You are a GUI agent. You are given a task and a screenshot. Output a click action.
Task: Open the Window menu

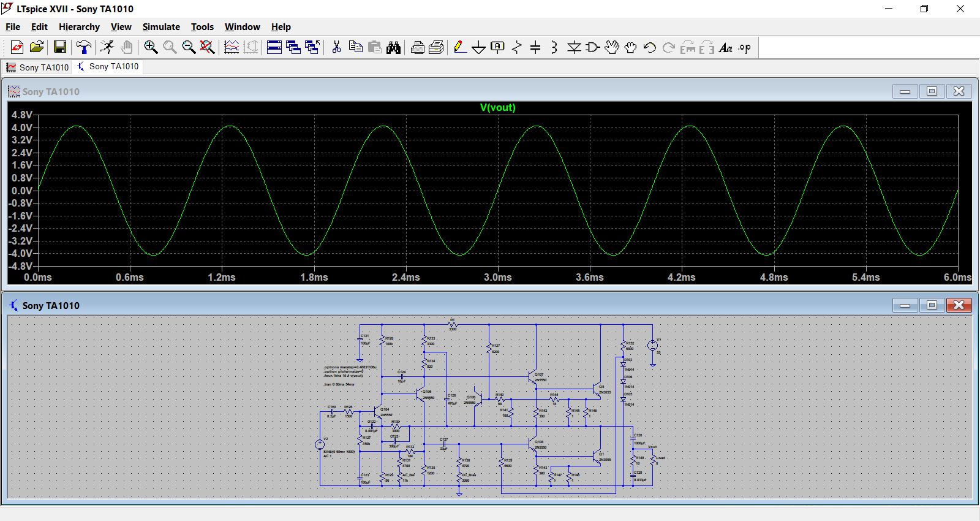tap(242, 27)
